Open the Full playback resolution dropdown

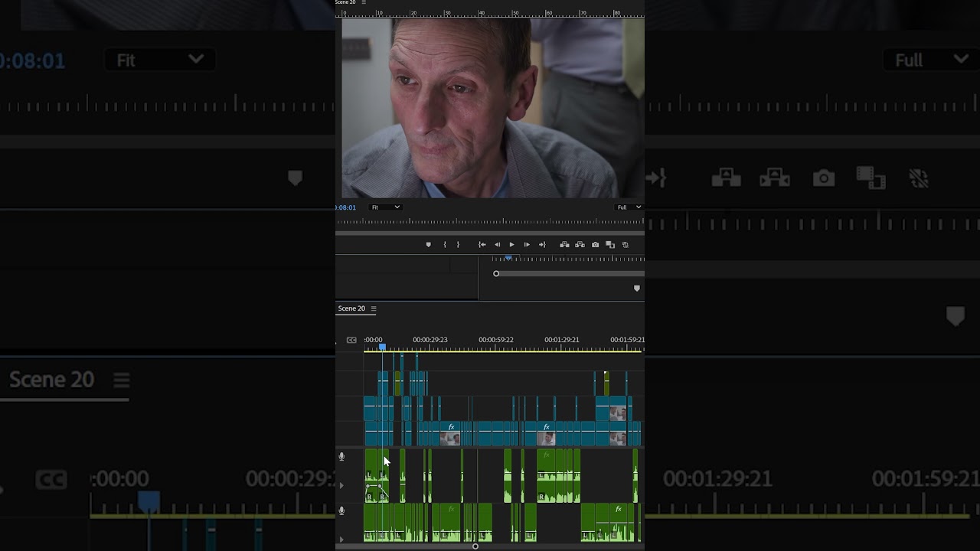[x=629, y=207]
